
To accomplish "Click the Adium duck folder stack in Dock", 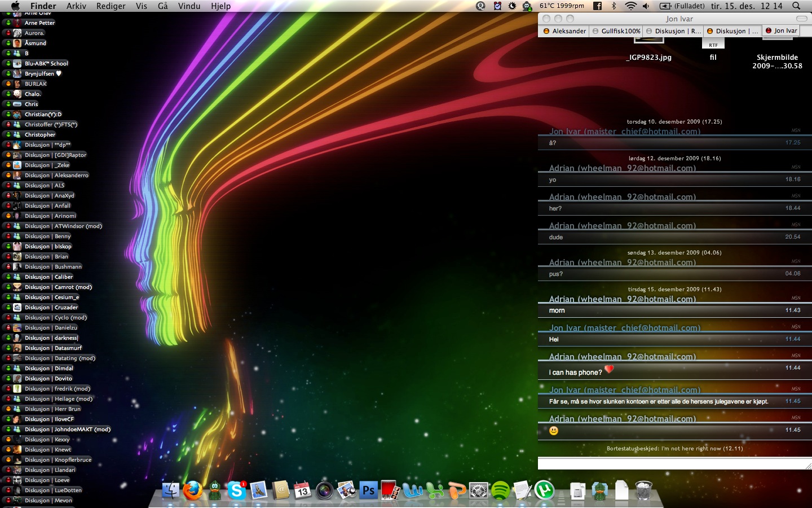I will coord(599,490).
